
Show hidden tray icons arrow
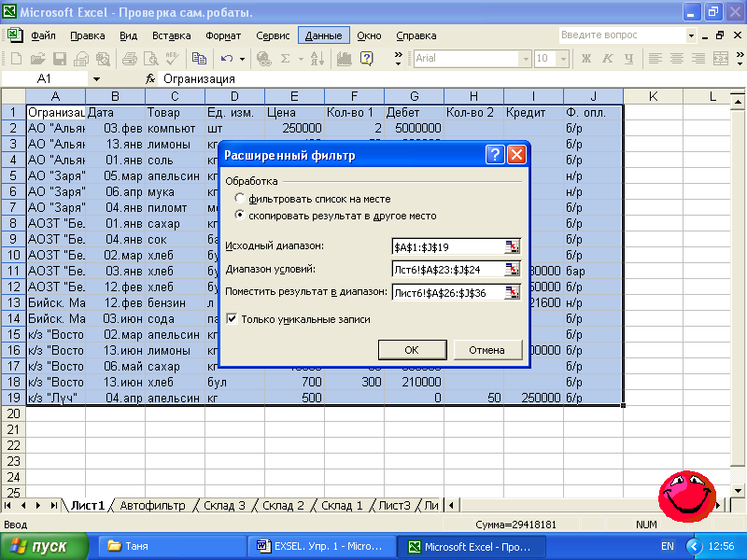pos(694,546)
